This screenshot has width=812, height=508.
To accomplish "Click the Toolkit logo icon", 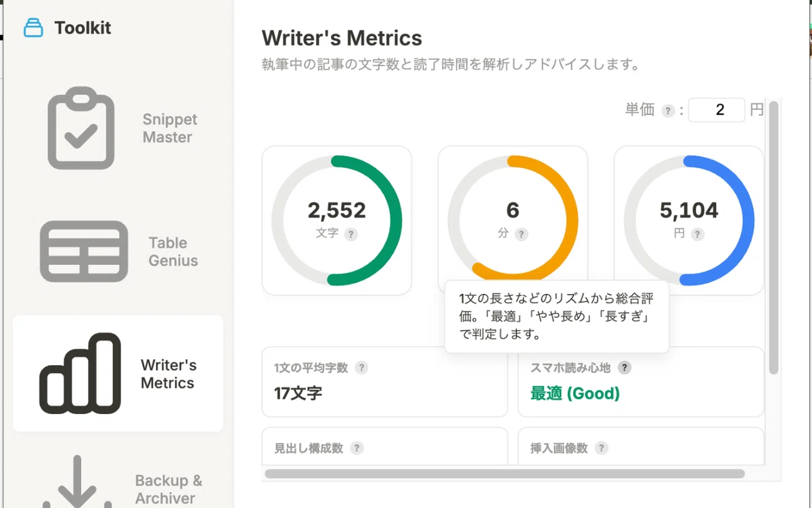I will [x=33, y=28].
